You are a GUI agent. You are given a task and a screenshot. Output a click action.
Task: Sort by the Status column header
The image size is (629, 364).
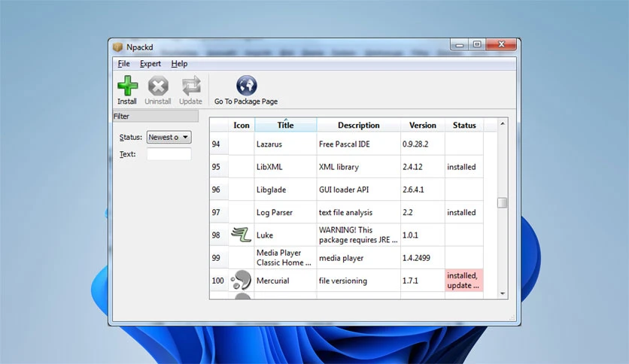[464, 125]
